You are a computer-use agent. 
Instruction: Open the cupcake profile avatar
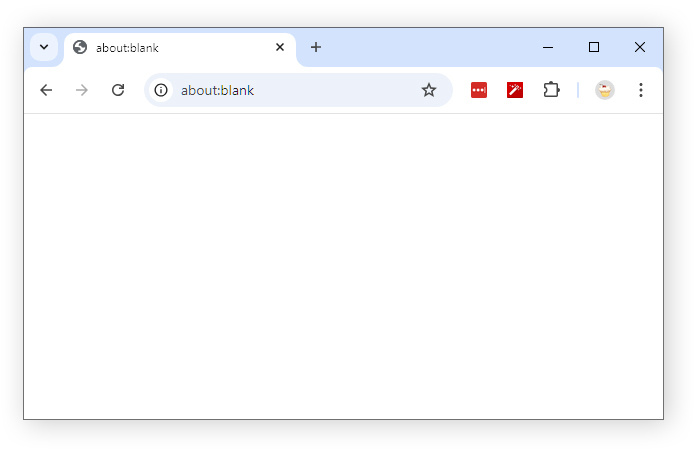(x=604, y=90)
